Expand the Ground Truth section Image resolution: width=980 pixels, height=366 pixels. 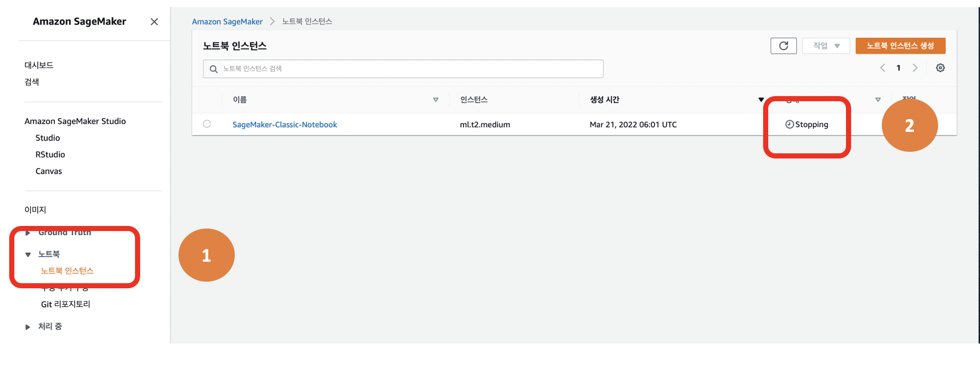[x=28, y=233]
